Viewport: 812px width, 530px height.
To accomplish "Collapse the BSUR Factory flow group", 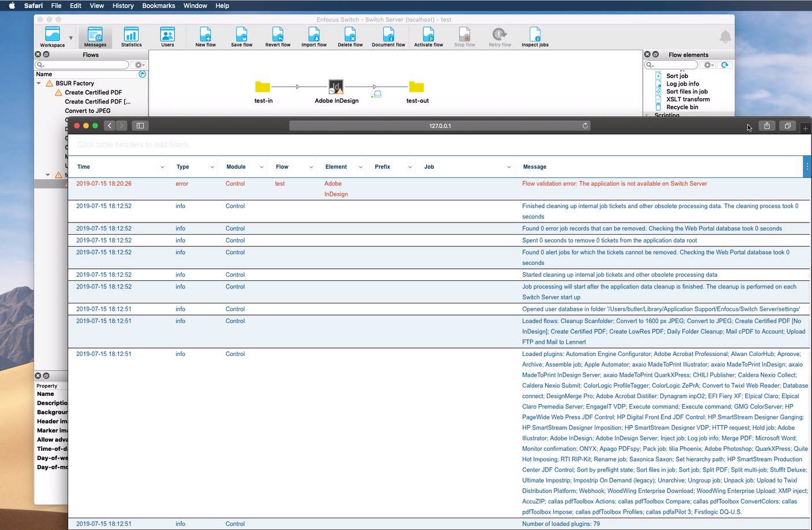I will [39, 83].
